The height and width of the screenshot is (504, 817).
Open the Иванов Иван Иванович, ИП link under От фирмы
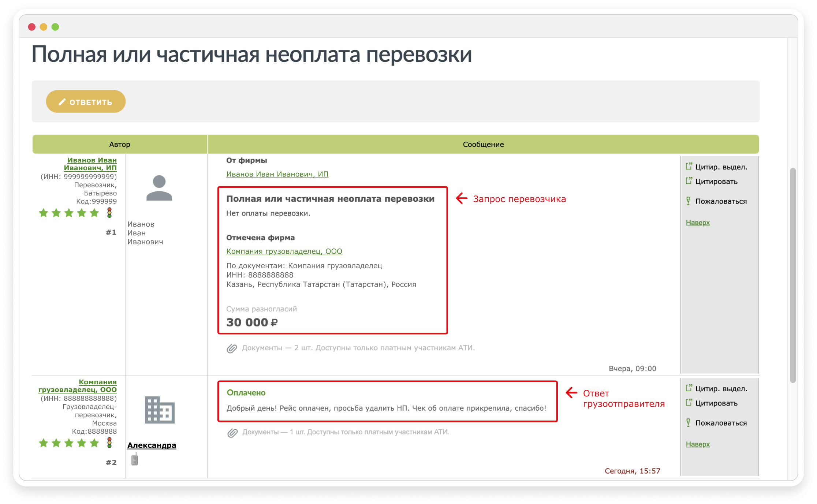point(277,174)
